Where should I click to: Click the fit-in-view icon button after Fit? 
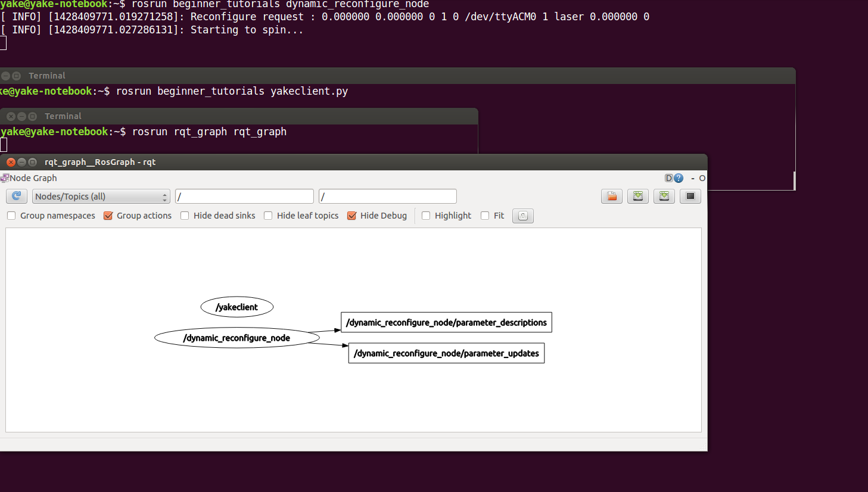pyautogui.click(x=522, y=216)
